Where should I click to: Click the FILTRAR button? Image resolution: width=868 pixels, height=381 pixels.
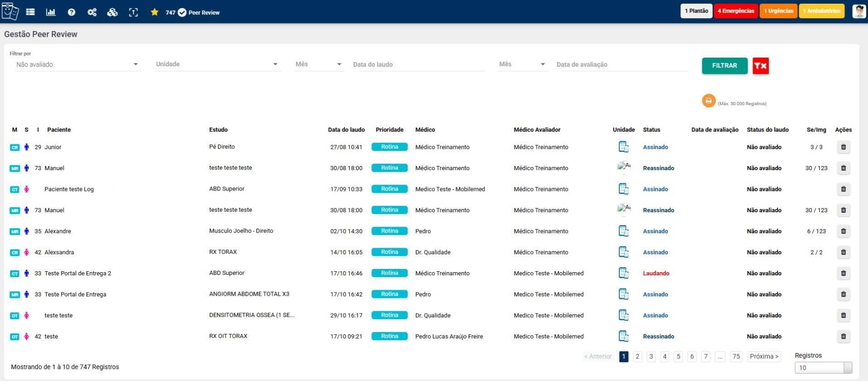coord(724,66)
